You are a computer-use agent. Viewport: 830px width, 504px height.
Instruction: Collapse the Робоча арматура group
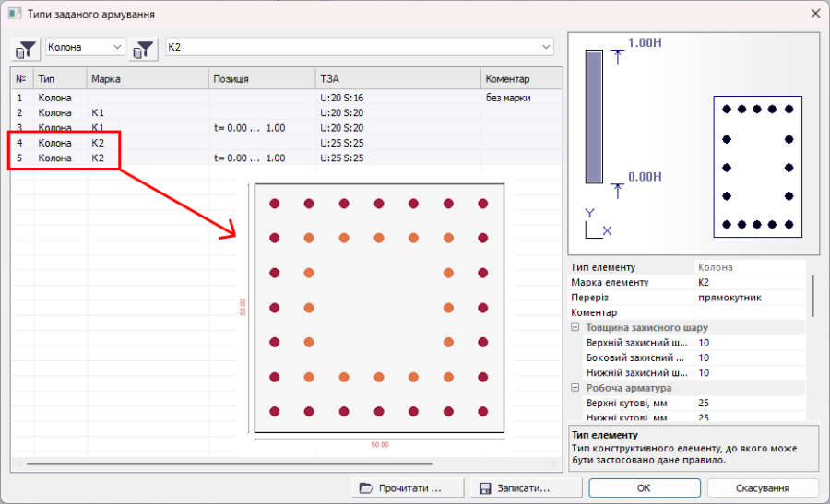tap(575, 389)
